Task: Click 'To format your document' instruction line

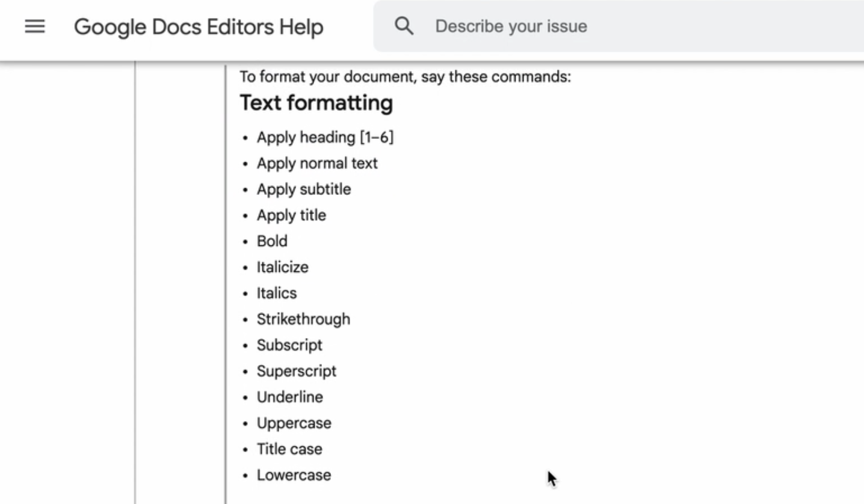Action: 406,77
